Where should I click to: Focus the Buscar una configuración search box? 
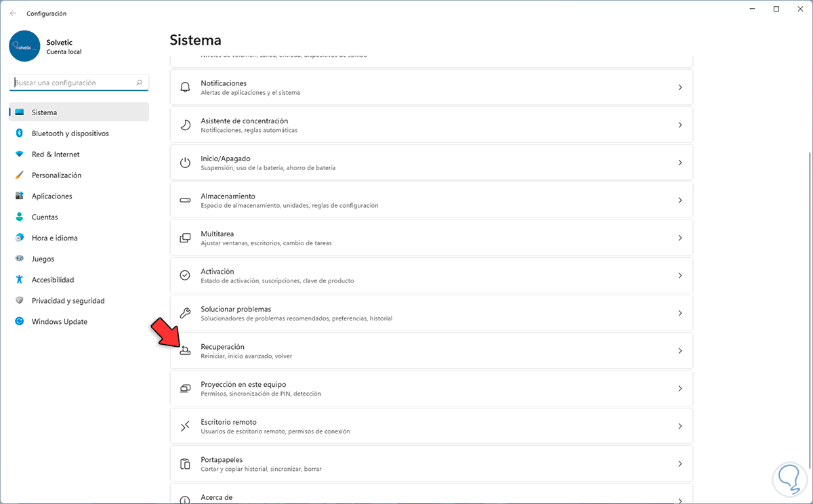(x=73, y=83)
